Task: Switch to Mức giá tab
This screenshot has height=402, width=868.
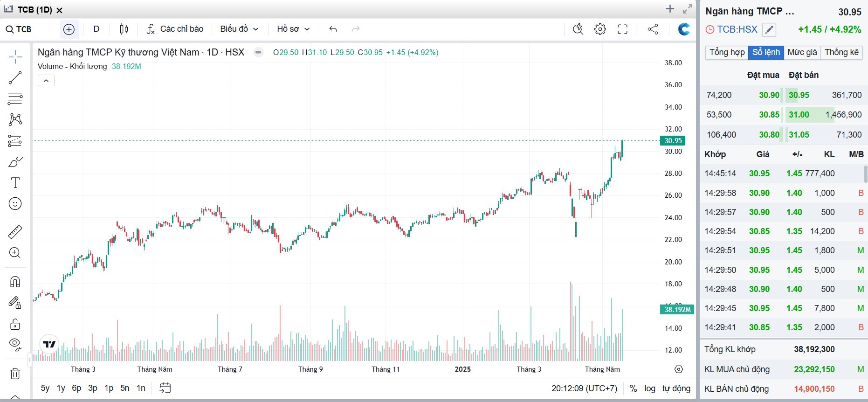Action: coord(802,52)
